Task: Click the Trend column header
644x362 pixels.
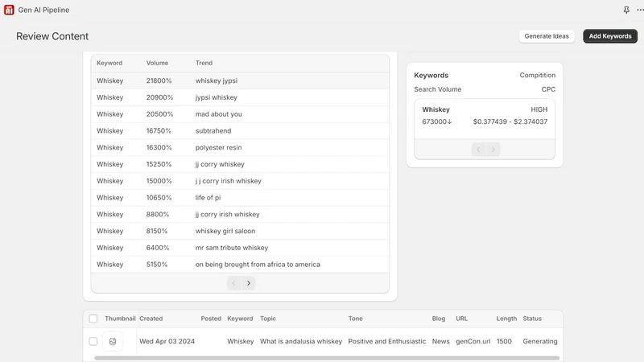Action: coord(204,63)
